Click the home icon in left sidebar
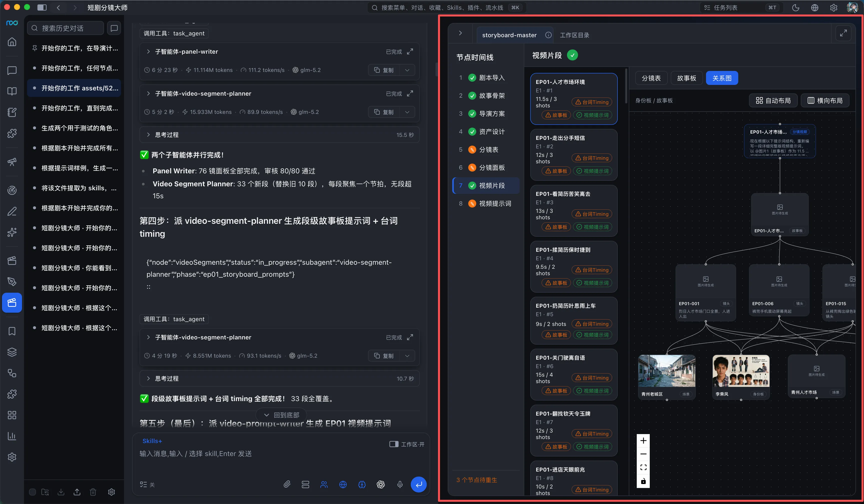Image resolution: width=864 pixels, height=504 pixels. [x=12, y=42]
